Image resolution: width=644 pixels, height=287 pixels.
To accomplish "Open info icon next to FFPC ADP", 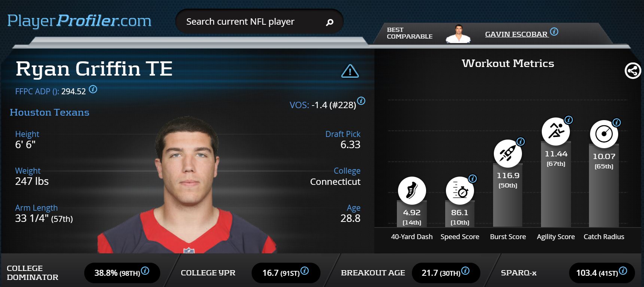I will 93,89.
